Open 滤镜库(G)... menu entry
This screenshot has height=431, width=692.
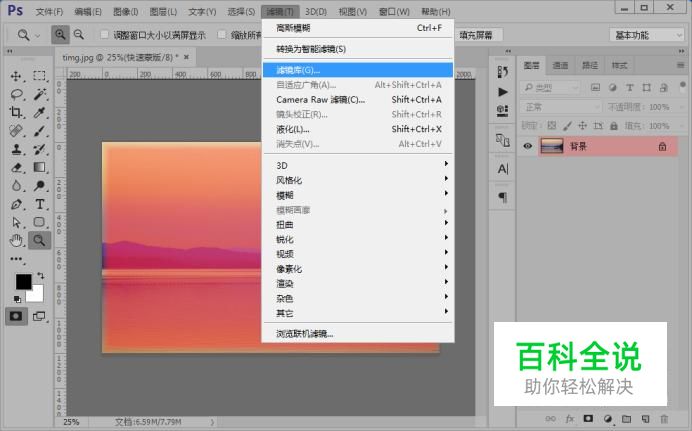click(x=358, y=70)
